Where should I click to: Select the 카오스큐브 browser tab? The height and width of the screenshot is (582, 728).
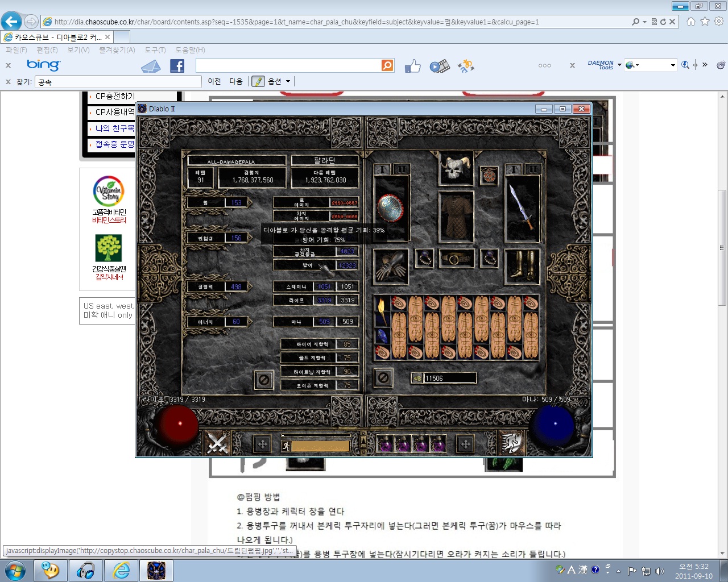click(57, 37)
